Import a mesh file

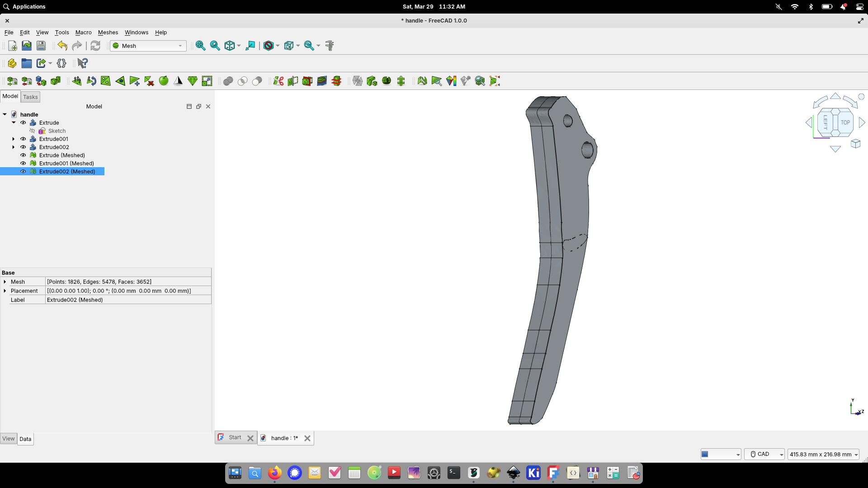click(12, 81)
